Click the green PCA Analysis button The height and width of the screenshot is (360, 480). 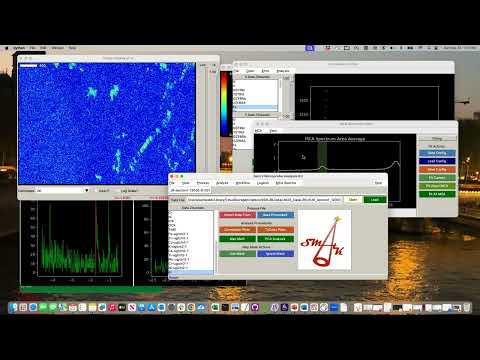(275, 239)
